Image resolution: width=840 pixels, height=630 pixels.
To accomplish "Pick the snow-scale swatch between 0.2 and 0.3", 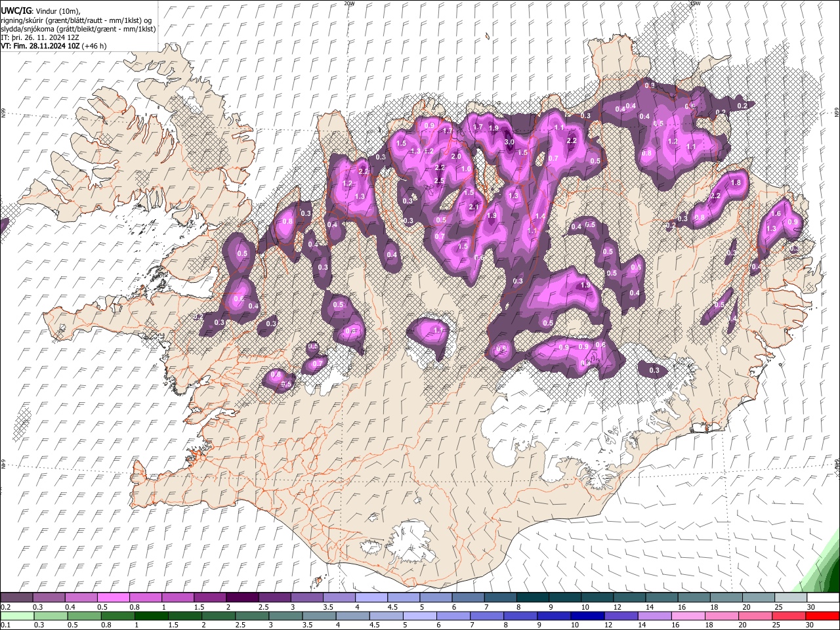I will [16, 598].
